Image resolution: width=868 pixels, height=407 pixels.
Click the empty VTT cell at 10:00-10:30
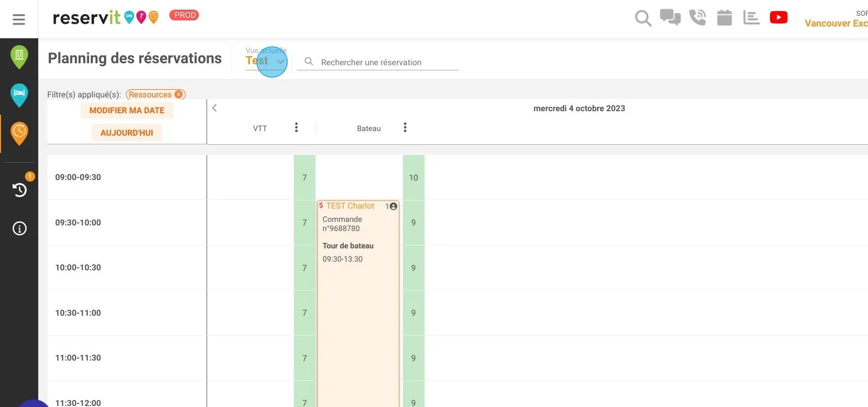[x=250, y=268]
